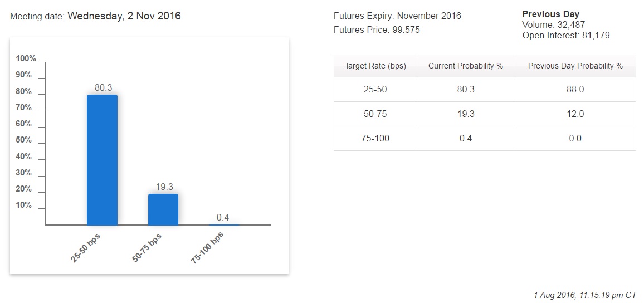Viewport: 644px width, 303px height.
Task: Click the 75-100 target rate table cell
Action: click(375, 138)
